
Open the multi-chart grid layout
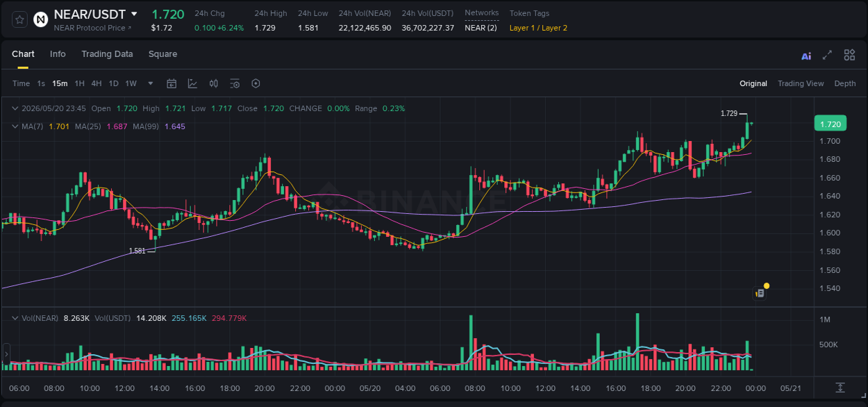[849, 55]
